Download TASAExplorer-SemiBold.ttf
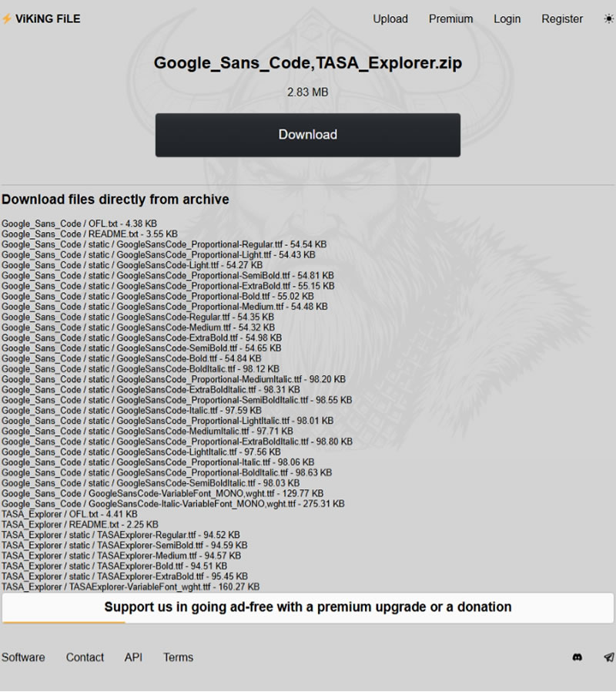The image size is (616, 692). point(124,545)
